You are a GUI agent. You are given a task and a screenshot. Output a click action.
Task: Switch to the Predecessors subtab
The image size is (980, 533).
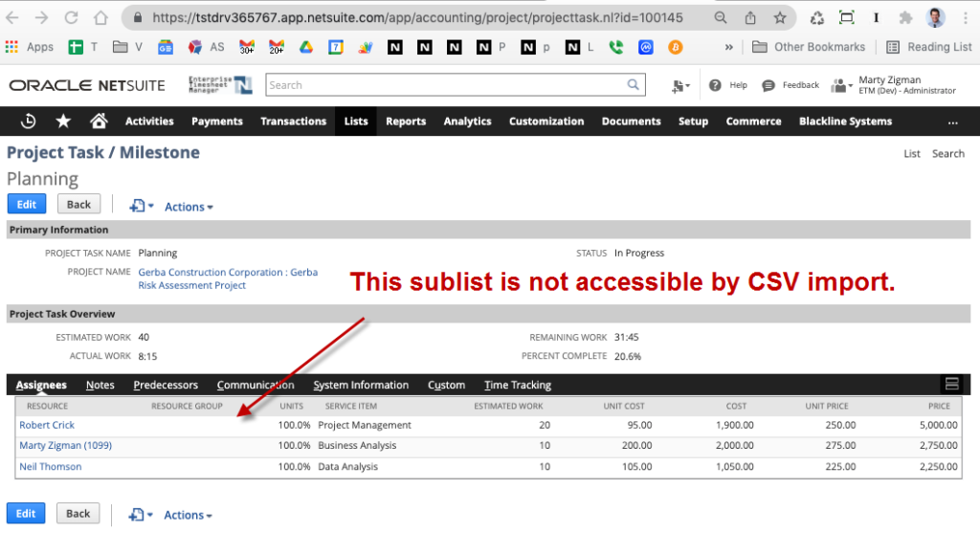point(166,385)
